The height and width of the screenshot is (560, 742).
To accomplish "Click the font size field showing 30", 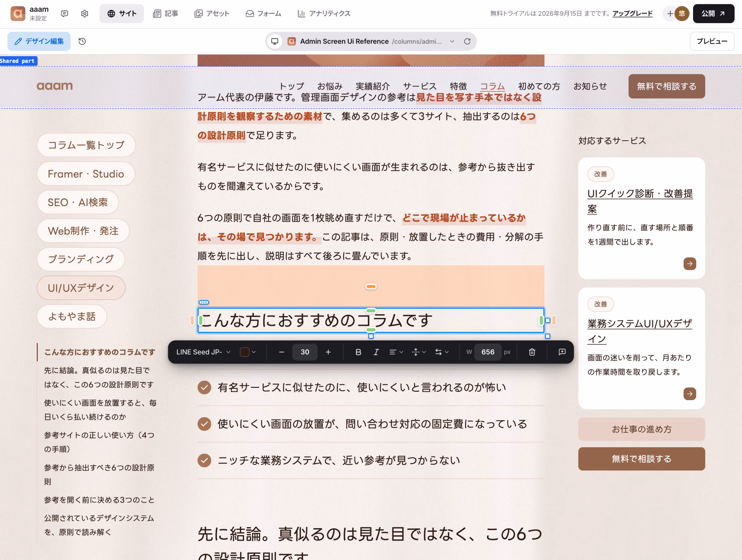I will click(305, 352).
